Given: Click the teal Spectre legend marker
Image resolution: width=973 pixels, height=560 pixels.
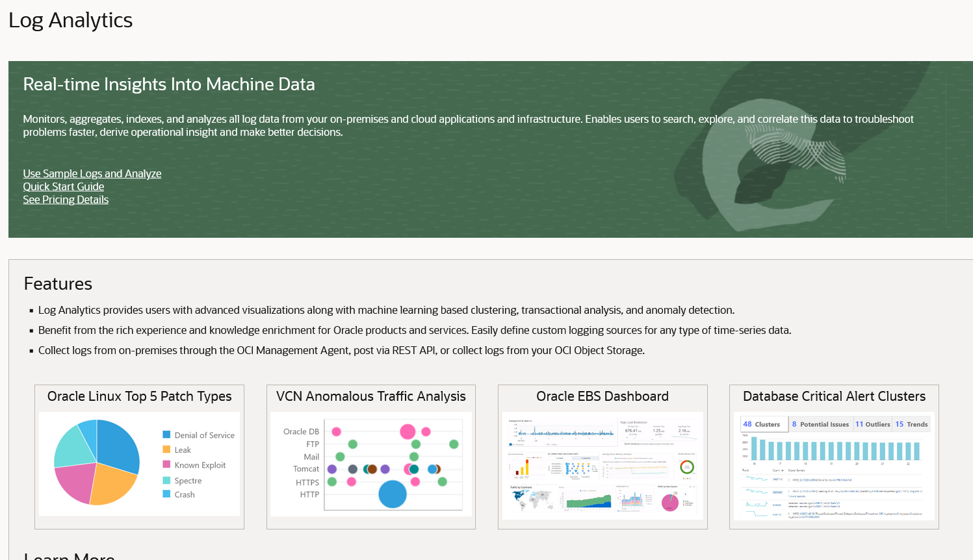Looking at the screenshot, I should [x=167, y=479].
